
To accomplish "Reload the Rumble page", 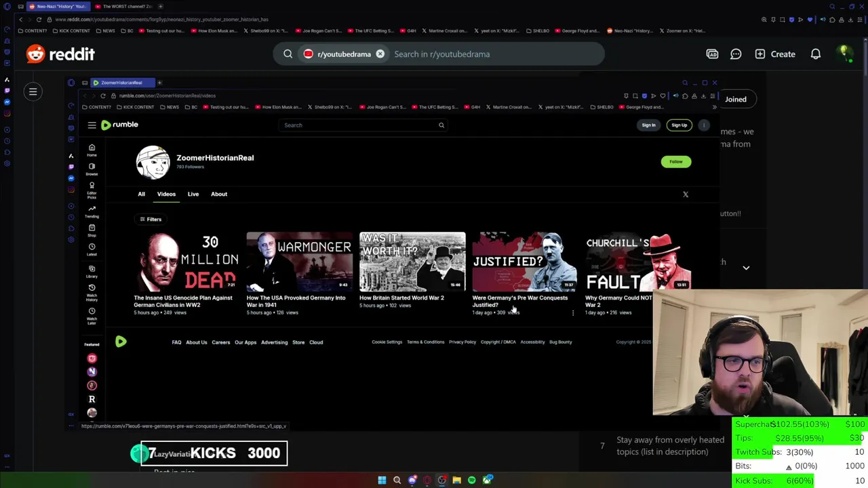I will point(102,96).
